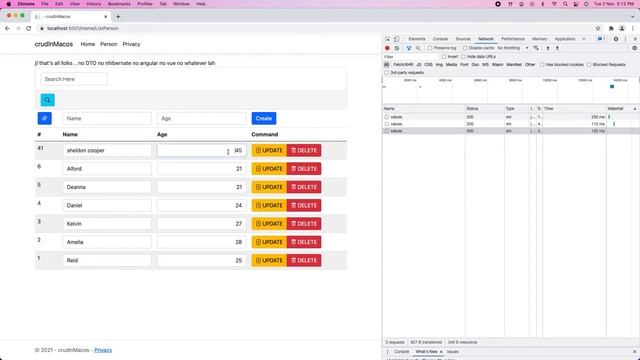Export HAR file download arrow

point(557,48)
